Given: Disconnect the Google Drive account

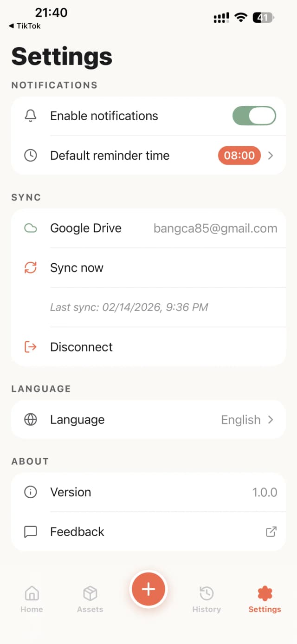Looking at the screenshot, I should [x=81, y=347].
